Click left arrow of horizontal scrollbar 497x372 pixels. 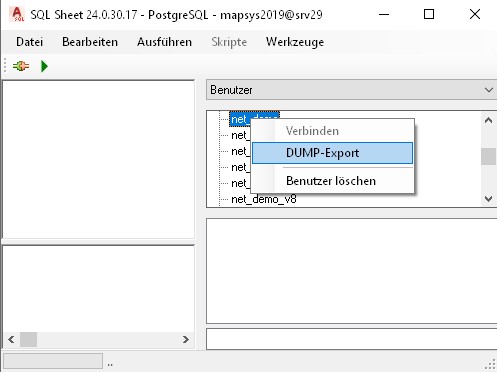pyautogui.click(x=11, y=340)
